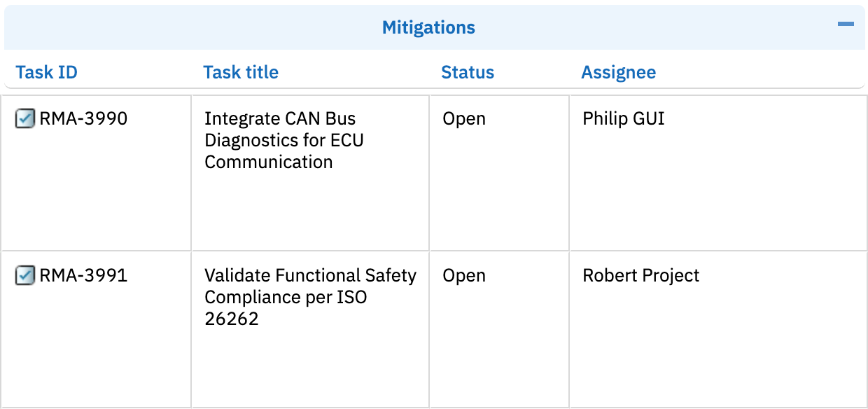The width and height of the screenshot is (868, 409).
Task: Click Open status of RMA-3990
Action: coord(464,119)
